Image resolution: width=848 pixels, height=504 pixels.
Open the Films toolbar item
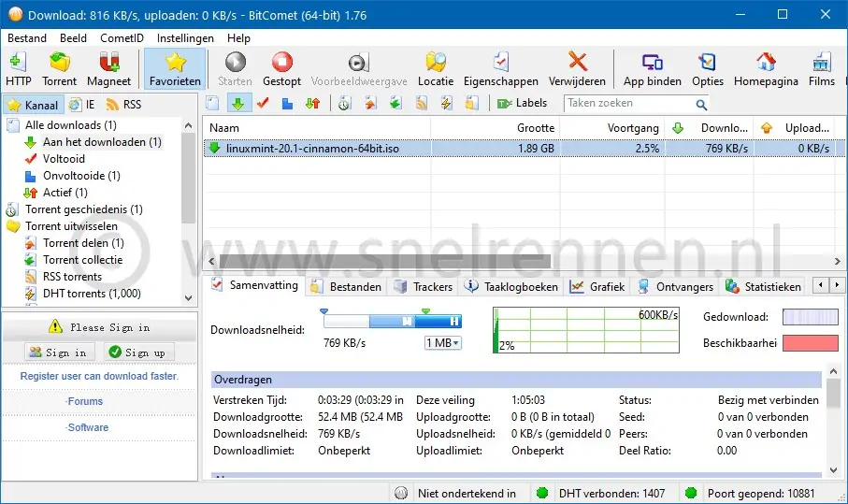click(x=822, y=68)
